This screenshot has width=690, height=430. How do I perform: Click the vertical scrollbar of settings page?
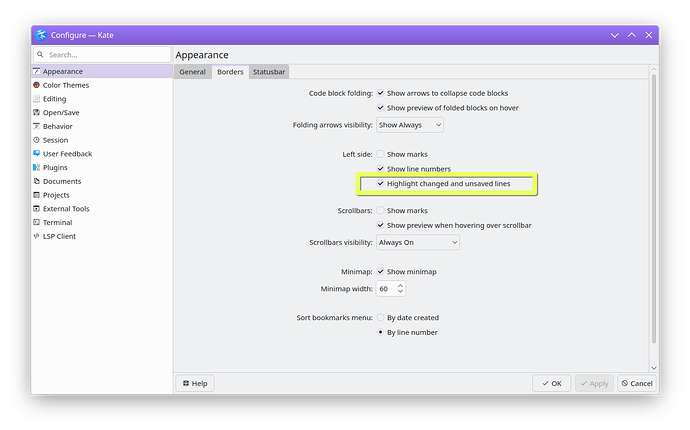(654, 209)
